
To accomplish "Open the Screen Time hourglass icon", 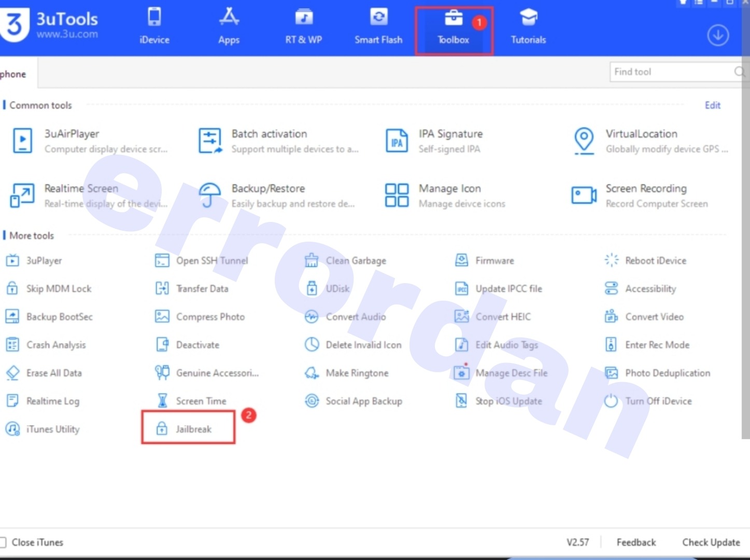I will tap(163, 401).
